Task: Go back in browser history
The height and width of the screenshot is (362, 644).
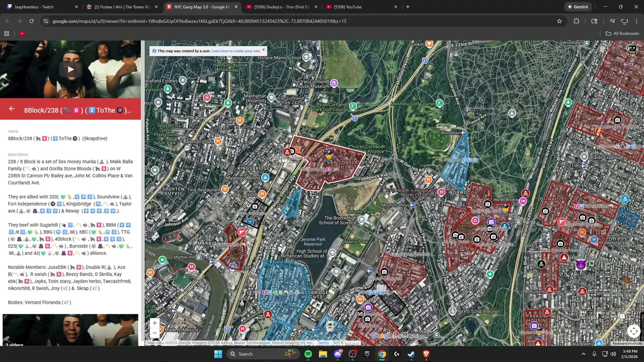Action: (8, 21)
